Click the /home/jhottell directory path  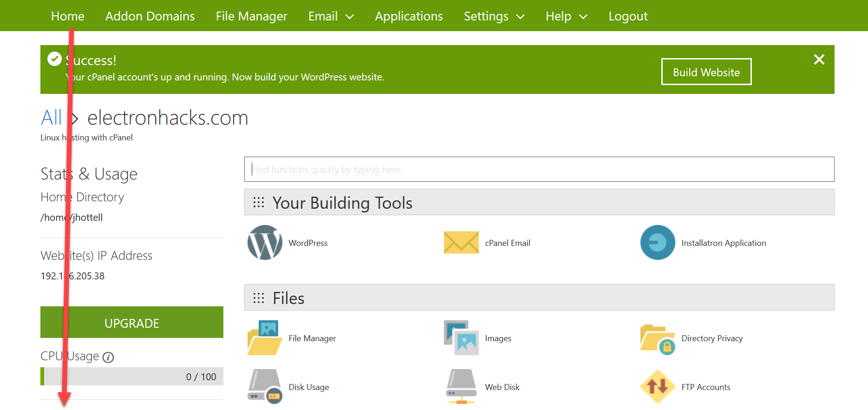click(x=72, y=218)
